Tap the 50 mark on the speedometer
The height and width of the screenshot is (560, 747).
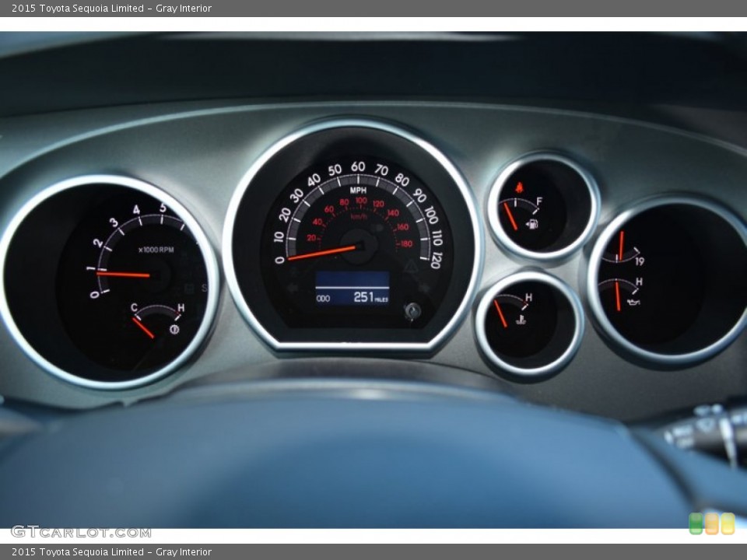335,170
